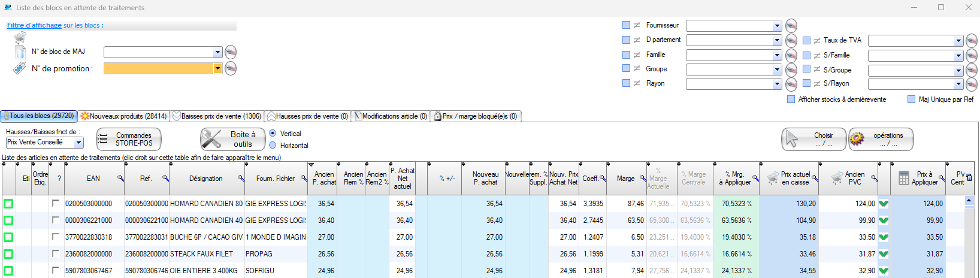
Task: Click the Commandes STORE-POS button
Action: click(129, 140)
